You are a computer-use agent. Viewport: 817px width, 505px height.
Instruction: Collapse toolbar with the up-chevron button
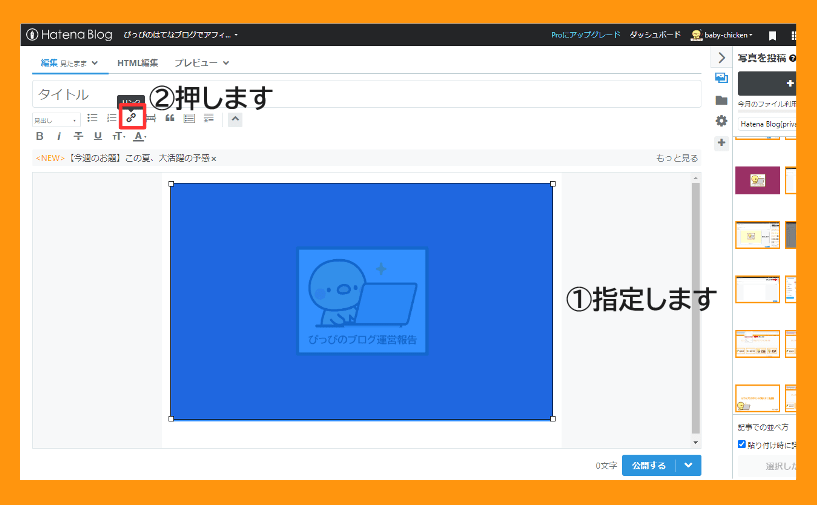[x=235, y=119]
